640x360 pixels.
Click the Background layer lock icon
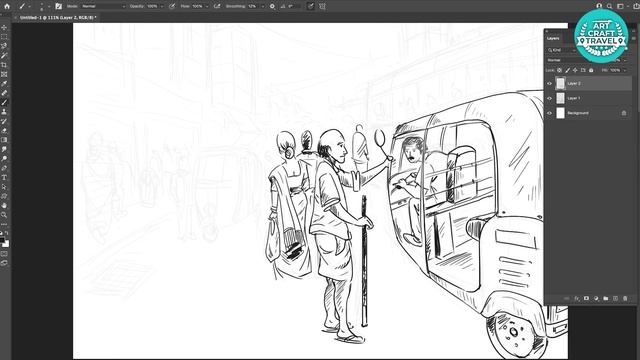(624, 113)
